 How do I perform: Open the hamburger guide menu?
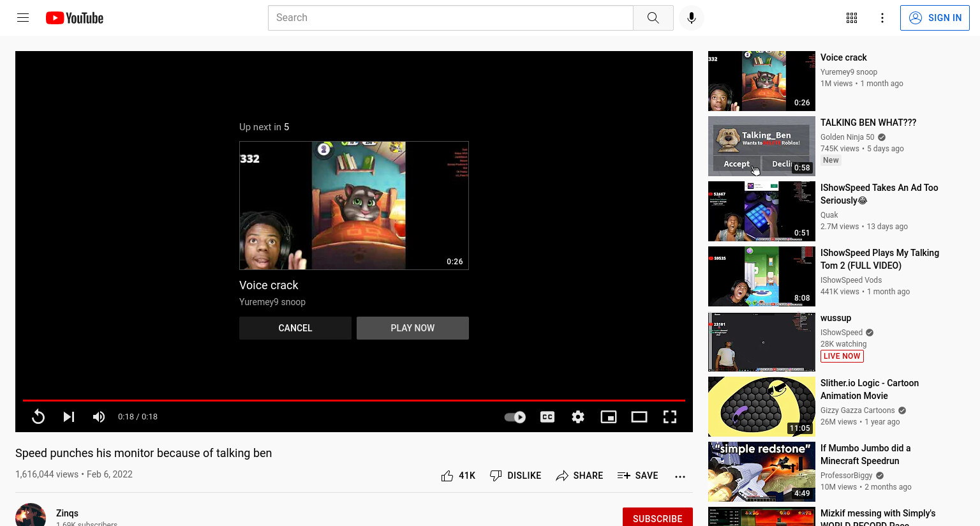(x=23, y=18)
